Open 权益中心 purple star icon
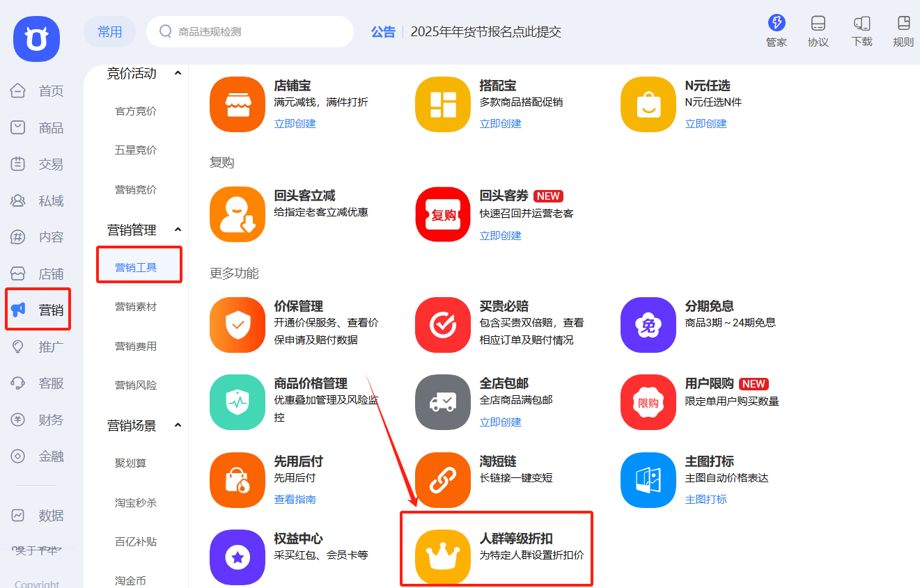 (x=237, y=557)
